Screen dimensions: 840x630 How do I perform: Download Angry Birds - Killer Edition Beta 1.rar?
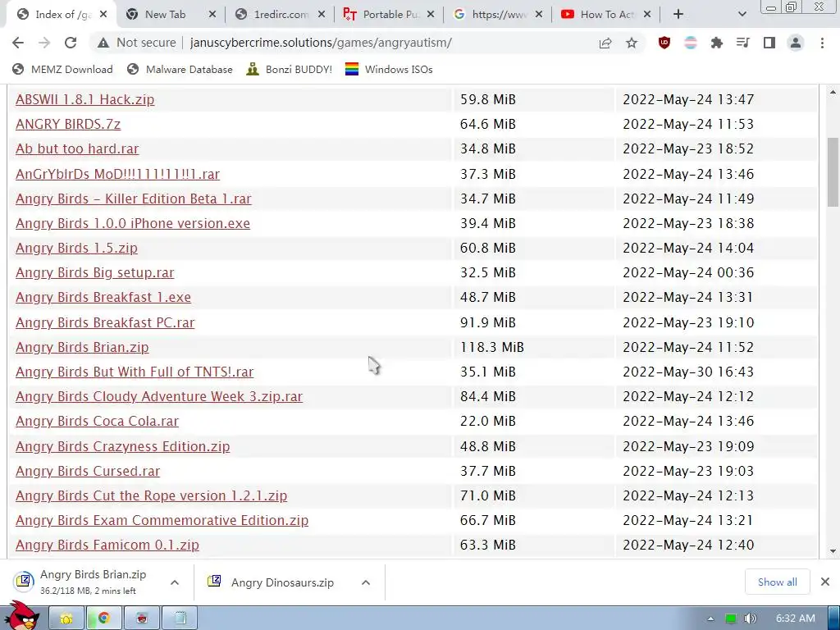(134, 199)
